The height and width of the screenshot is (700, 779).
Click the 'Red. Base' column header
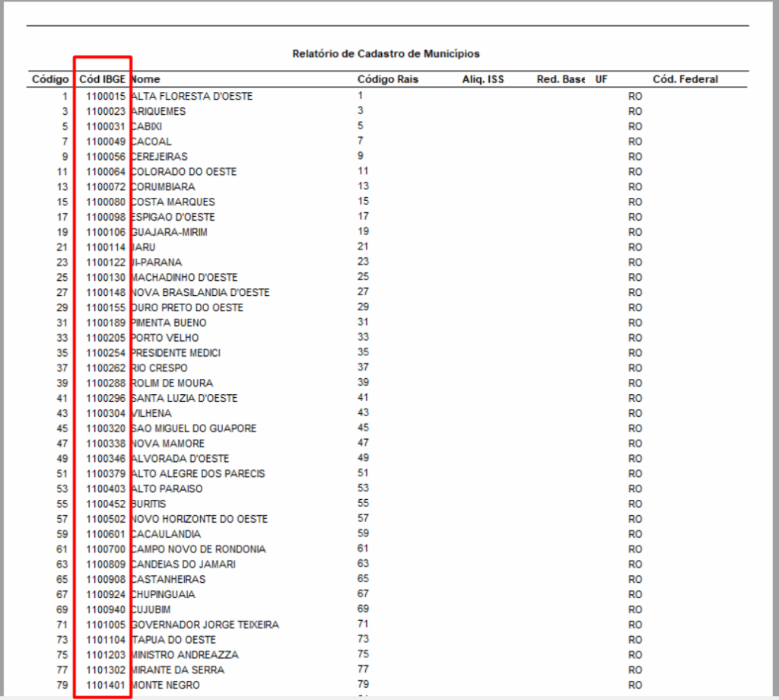(x=561, y=79)
